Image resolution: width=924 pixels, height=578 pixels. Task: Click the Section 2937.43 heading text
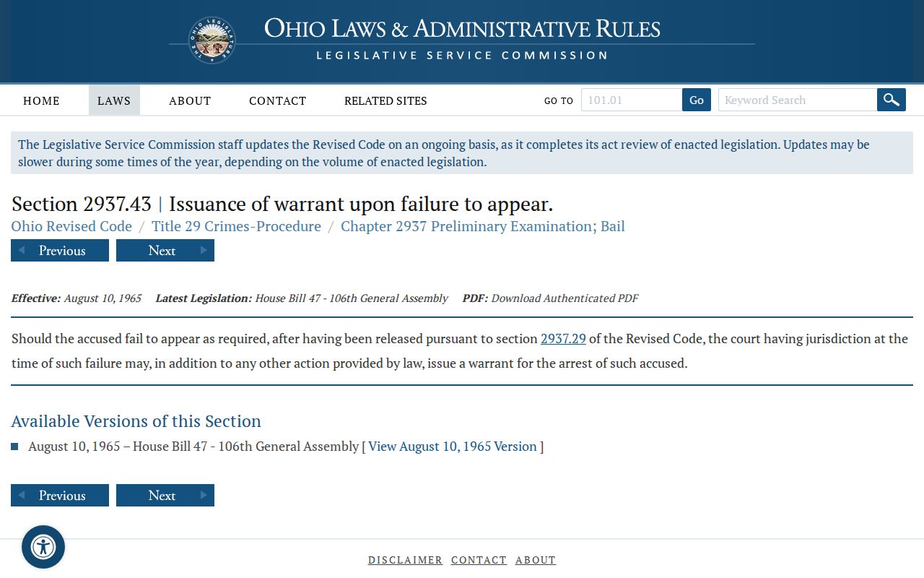[282, 204]
